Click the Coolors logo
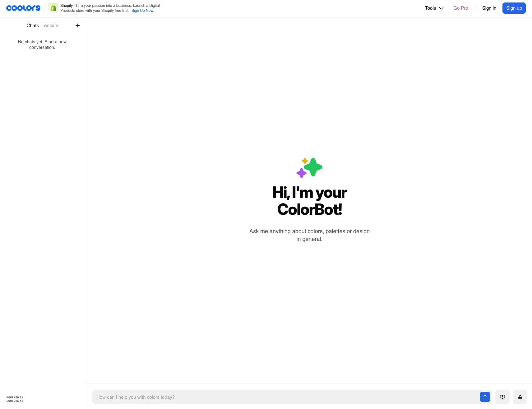This screenshot has width=532, height=409. tap(23, 8)
